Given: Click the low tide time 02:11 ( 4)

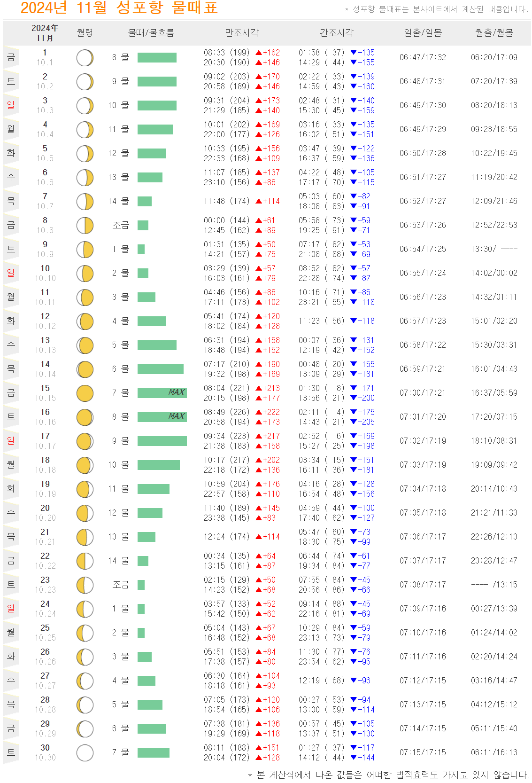Looking at the screenshot, I should click(x=322, y=412).
